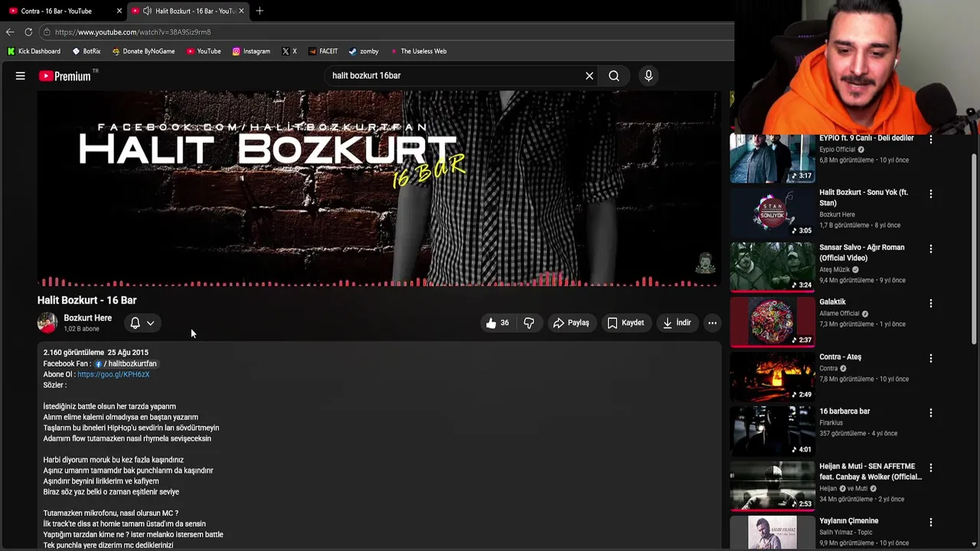Clear the search box with the X icon
Image resolution: width=980 pixels, height=551 pixels.
(x=590, y=76)
